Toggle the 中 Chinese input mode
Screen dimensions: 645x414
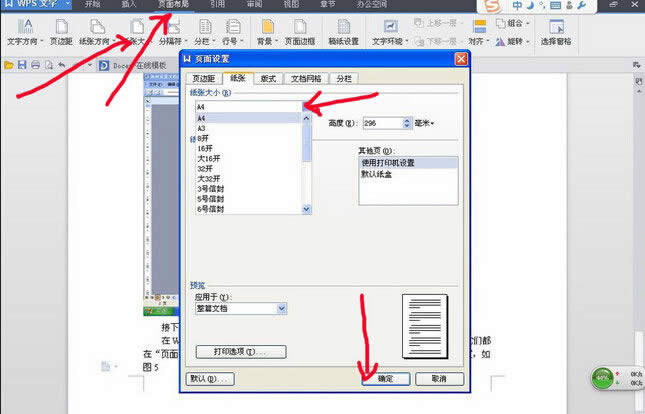(517, 5)
